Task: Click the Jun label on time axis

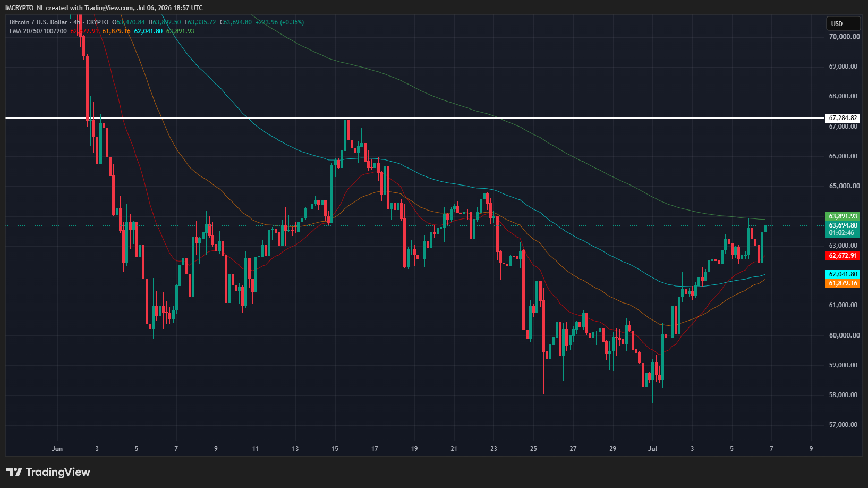Action: (x=57, y=449)
